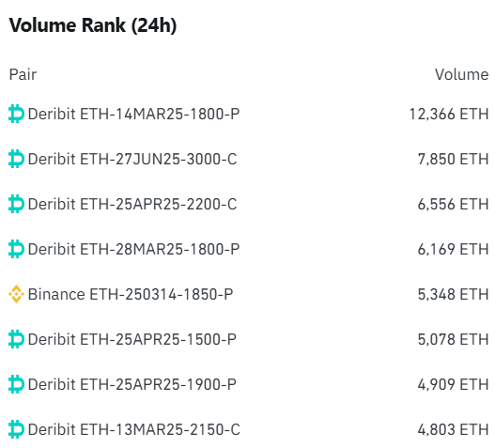The height and width of the screenshot is (448, 495).
Task: Click the Pair column header
Action: 23,74
